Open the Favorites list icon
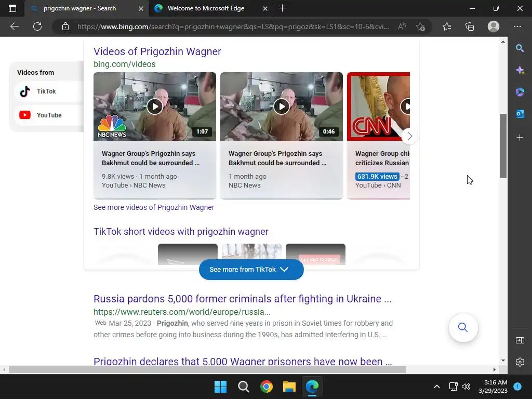The image size is (532, 399). pyautogui.click(x=447, y=26)
